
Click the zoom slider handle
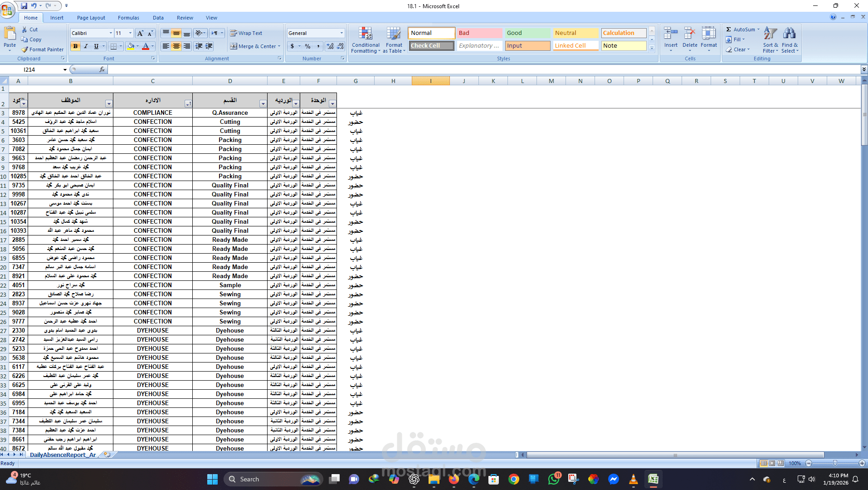[835, 463]
